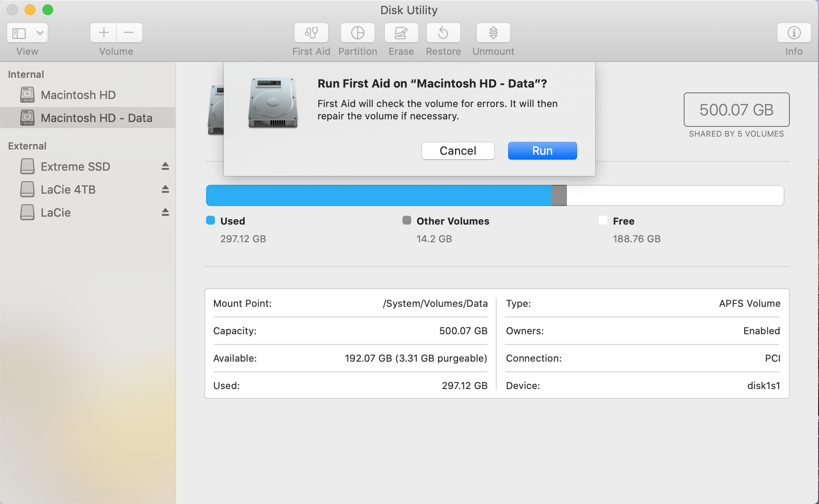This screenshot has width=819, height=504.
Task: Select the Restore toolbar icon
Action: click(x=443, y=33)
